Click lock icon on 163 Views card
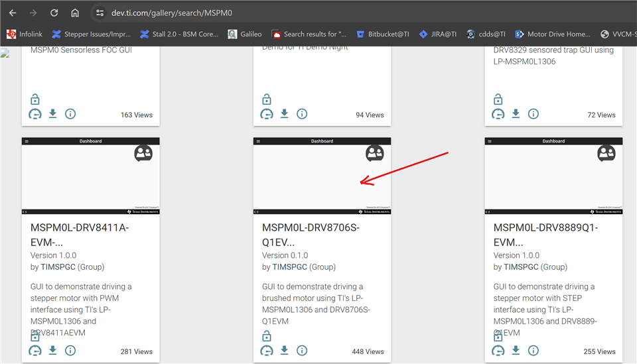 point(35,99)
